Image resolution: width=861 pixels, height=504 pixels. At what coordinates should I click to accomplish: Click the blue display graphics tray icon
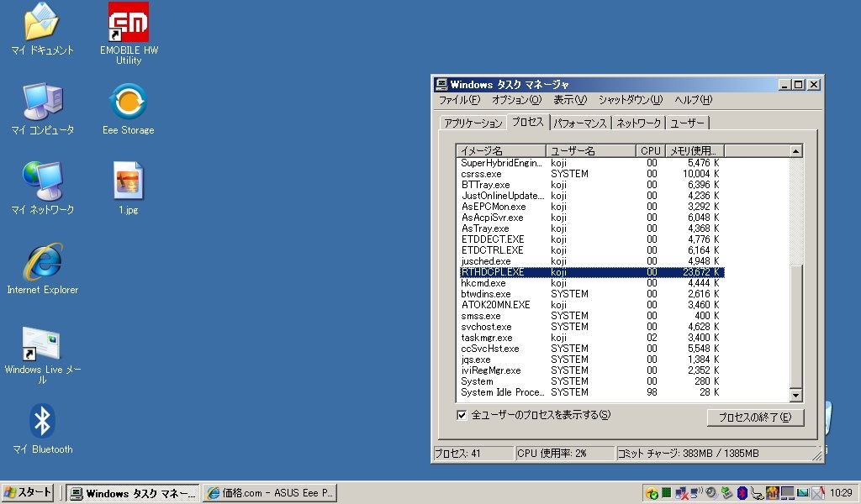point(802,493)
